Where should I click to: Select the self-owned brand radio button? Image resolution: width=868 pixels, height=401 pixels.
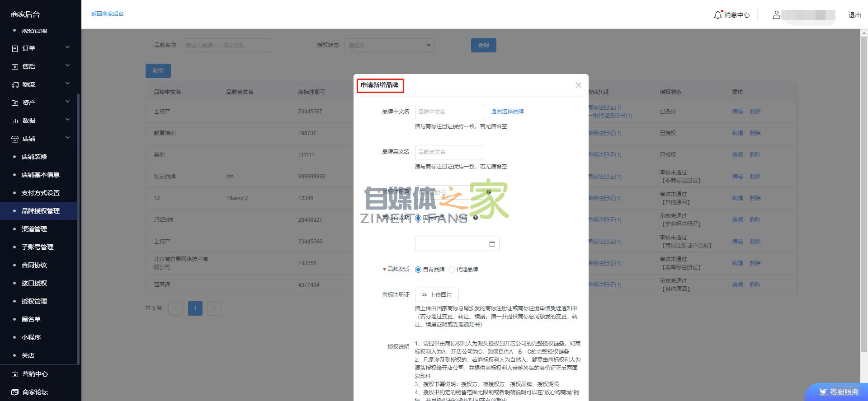pos(418,270)
